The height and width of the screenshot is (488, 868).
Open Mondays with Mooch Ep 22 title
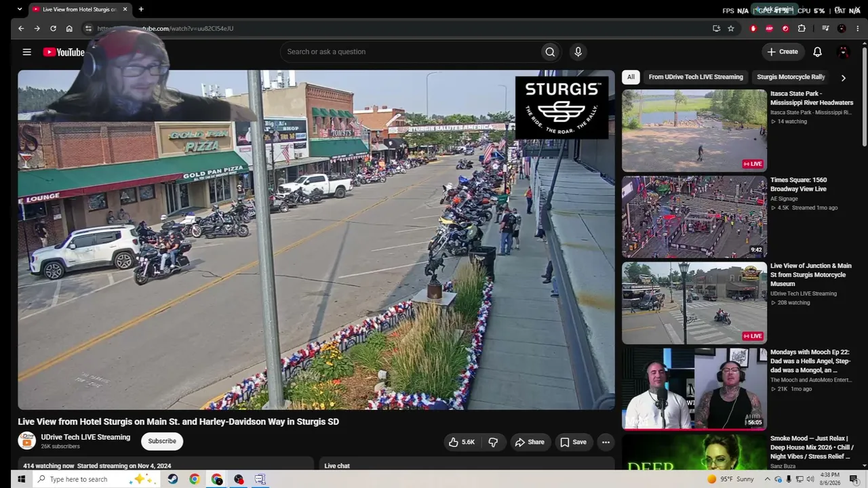coord(810,361)
